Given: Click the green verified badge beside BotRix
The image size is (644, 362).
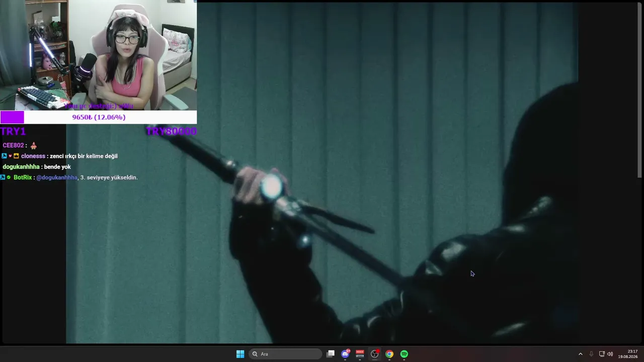Looking at the screenshot, I should coord(9,177).
